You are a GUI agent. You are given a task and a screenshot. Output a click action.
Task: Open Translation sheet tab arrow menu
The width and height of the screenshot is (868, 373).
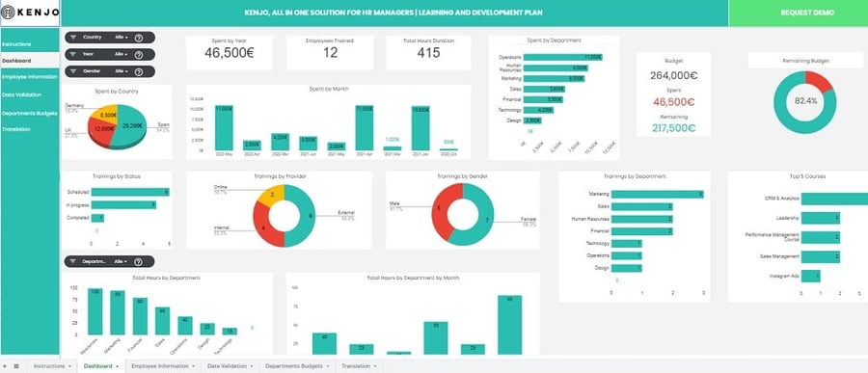click(375, 366)
